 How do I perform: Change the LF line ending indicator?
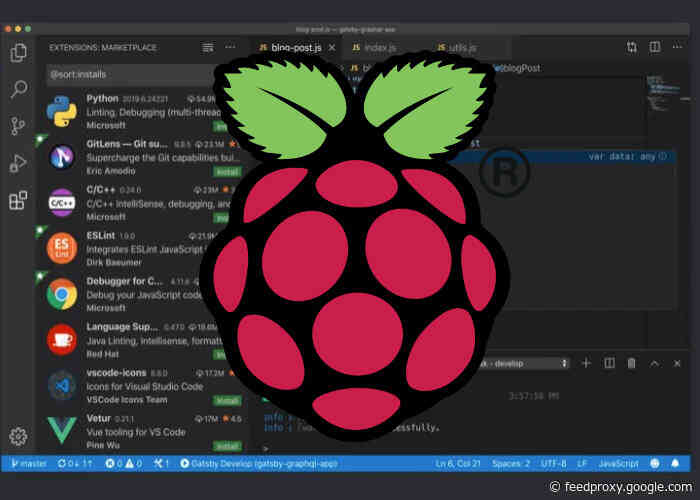[582, 464]
